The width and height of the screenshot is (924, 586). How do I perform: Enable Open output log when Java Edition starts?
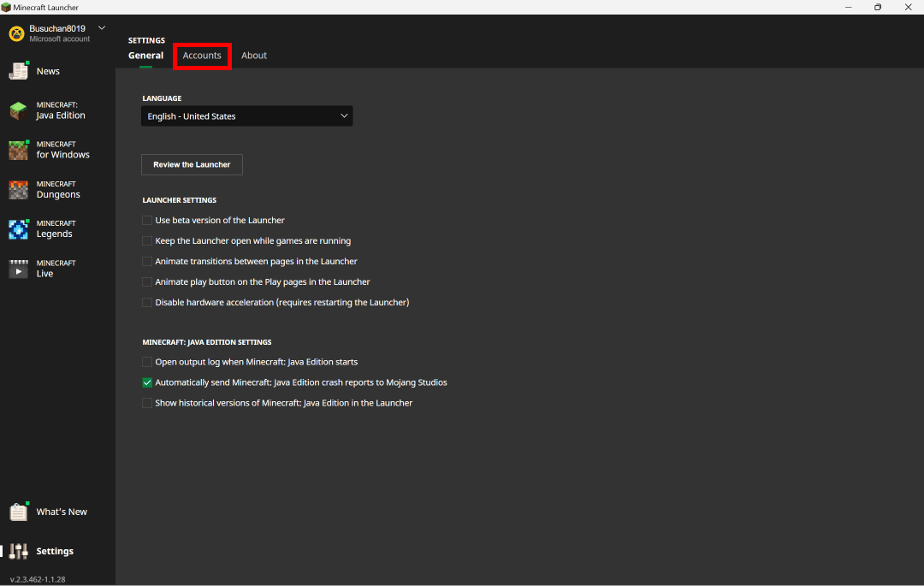click(147, 362)
